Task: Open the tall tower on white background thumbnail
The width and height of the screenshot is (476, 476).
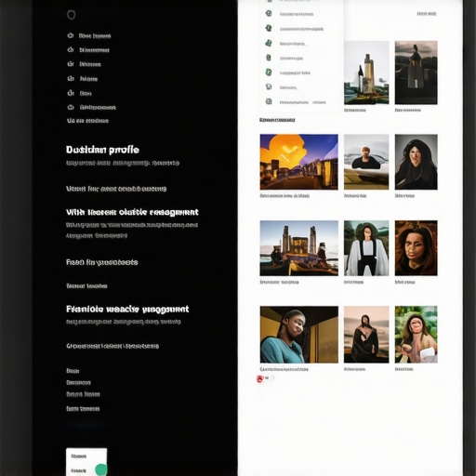Action: pyautogui.click(x=366, y=73)
